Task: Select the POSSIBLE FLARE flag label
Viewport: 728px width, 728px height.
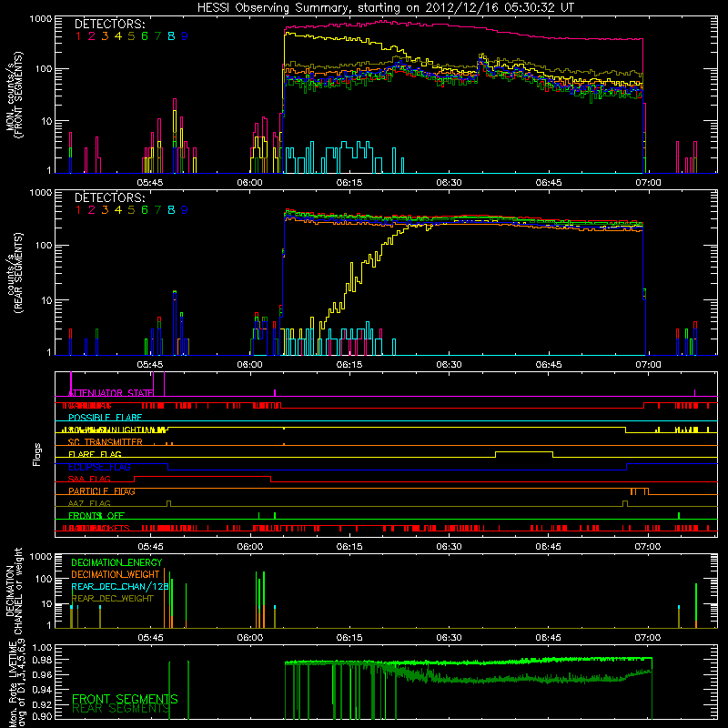Action: pos(105,418)
